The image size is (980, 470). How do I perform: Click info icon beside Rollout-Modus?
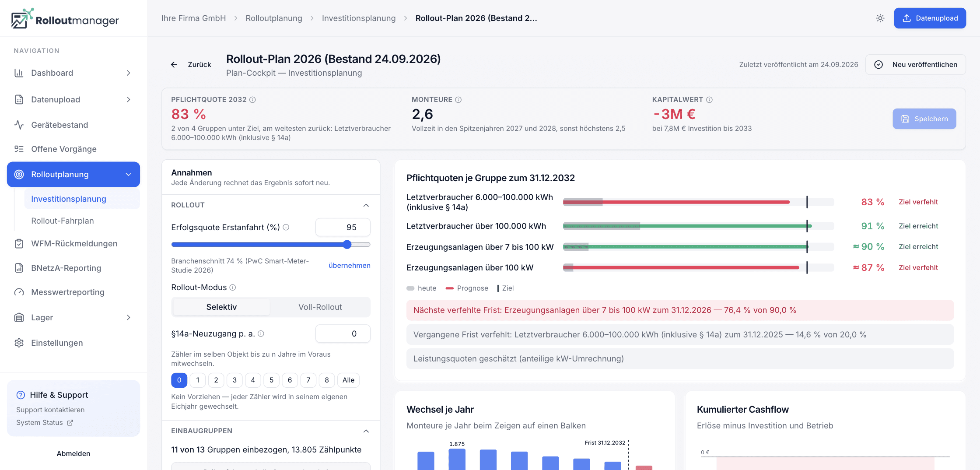(x=233, y=288)
